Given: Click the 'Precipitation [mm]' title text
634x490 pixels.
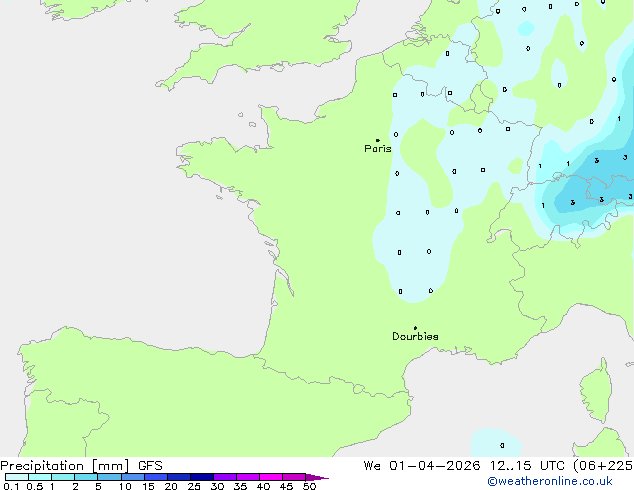Looking at the screenshot, I should tap(65, 466).
